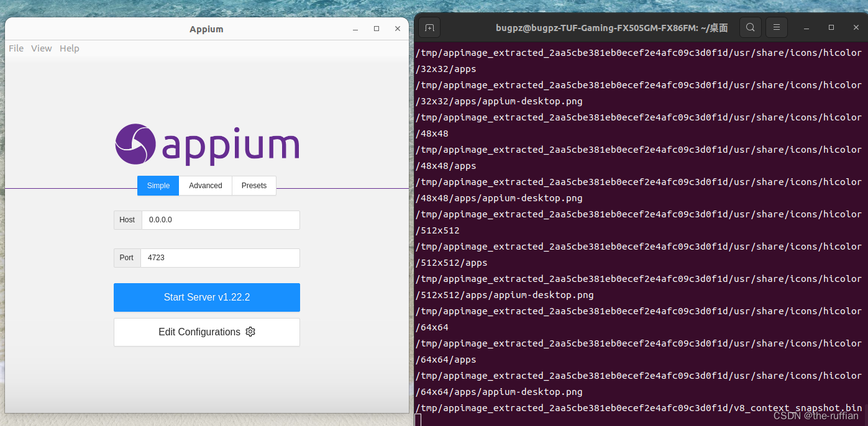Click the /48x48 terminal output line

[x=432, y=134]
